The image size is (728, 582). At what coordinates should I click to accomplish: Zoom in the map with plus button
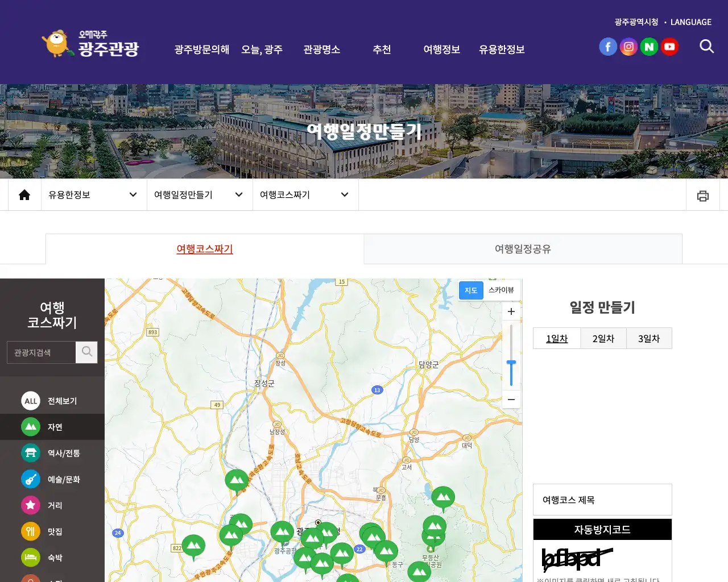click(x=511, y=311)
